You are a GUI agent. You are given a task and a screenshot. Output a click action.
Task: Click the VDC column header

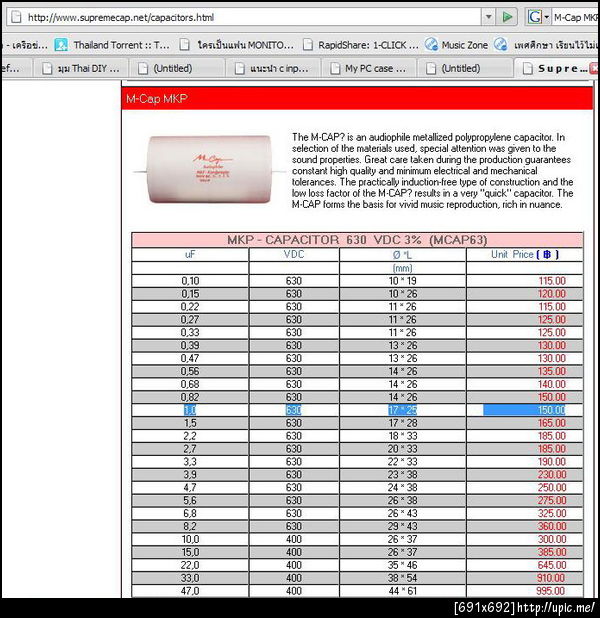294,255
